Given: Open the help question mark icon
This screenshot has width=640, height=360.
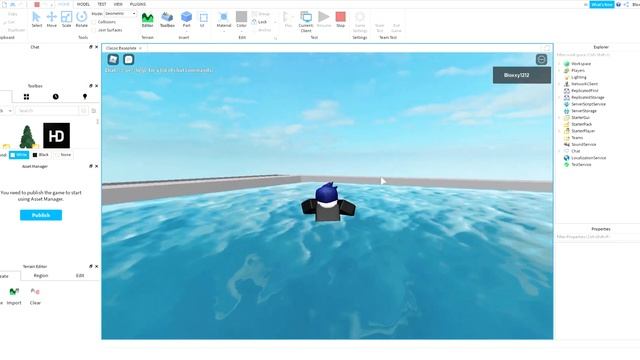Looking at the screenshot, I should 618,4.
